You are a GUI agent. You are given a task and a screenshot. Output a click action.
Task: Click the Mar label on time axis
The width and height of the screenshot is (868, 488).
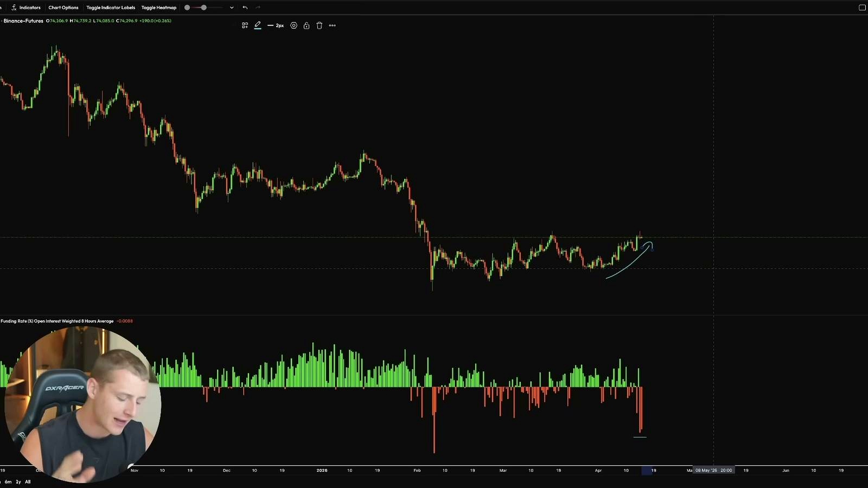click(503, 470)
